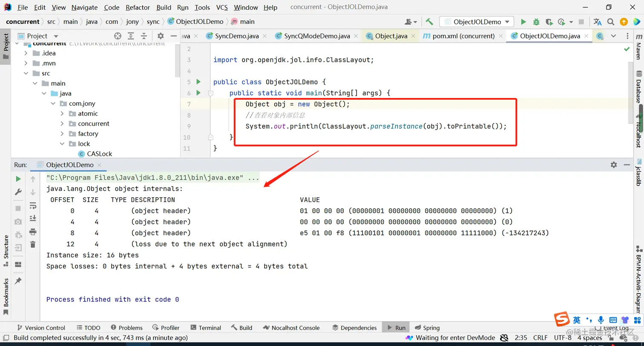644x346 pixels.
Task: Hide the Project tool window
Action: 173,36
